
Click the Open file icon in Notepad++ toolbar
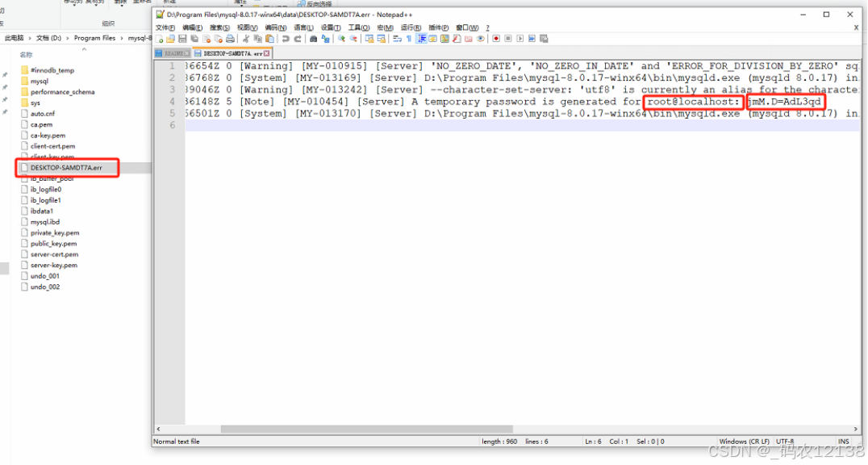tap(172, 38)
